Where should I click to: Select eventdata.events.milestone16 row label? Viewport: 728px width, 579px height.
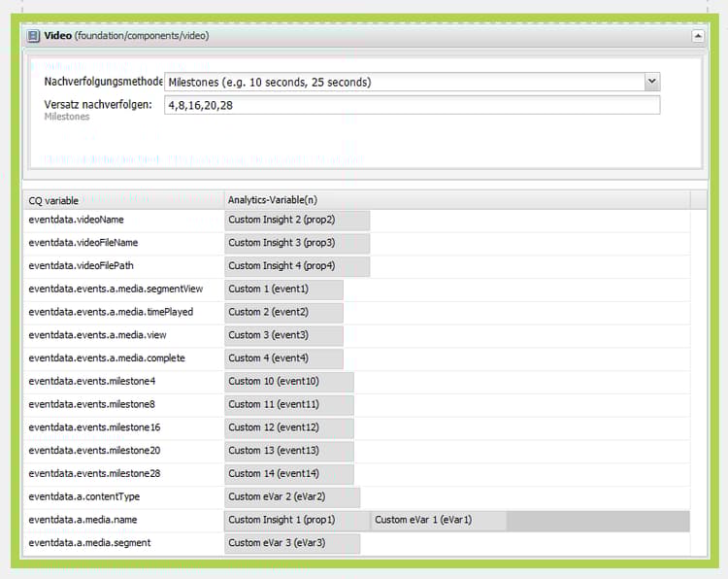click(x=94, y=427)
